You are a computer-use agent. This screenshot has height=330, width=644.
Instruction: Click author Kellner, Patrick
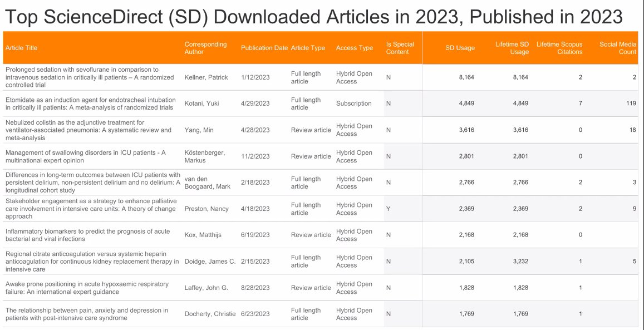[x=206, y=77]
